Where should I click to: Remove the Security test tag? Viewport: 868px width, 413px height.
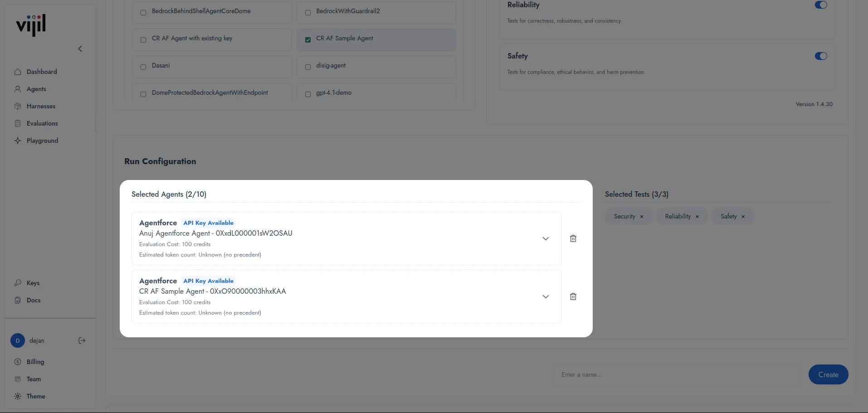(641, 217)
